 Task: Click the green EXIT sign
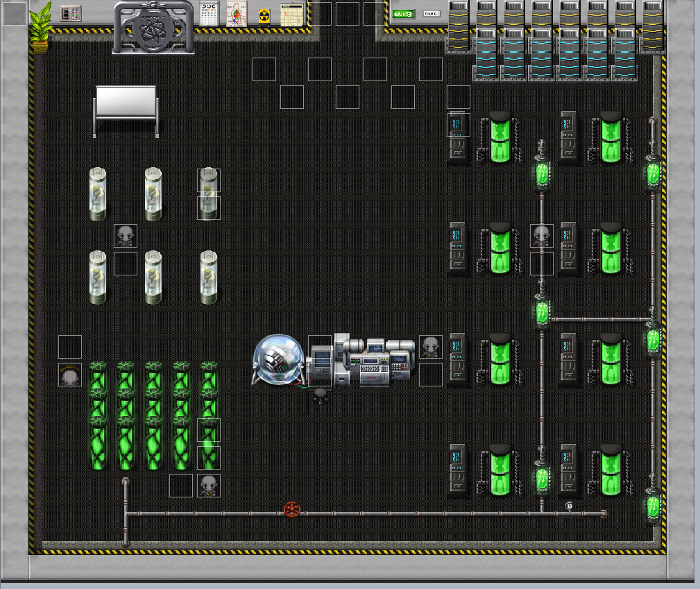(x=403, y=14)
